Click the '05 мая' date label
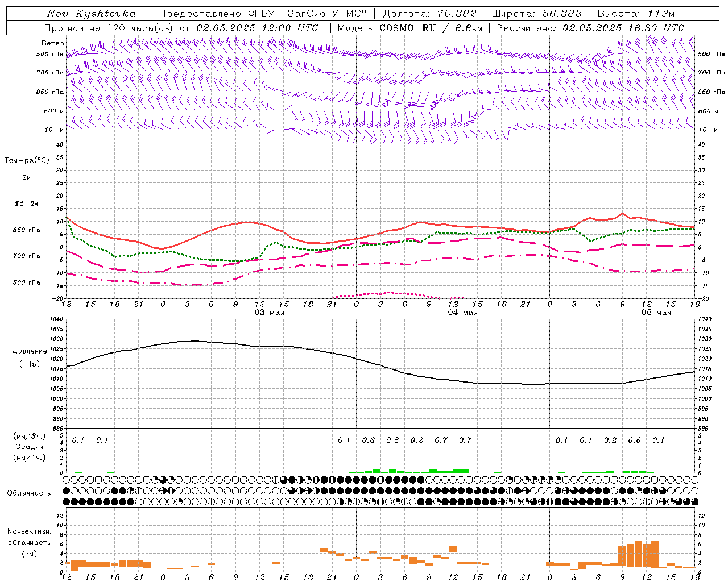This screenshot has height=582, width=728. tap(656, 313)
